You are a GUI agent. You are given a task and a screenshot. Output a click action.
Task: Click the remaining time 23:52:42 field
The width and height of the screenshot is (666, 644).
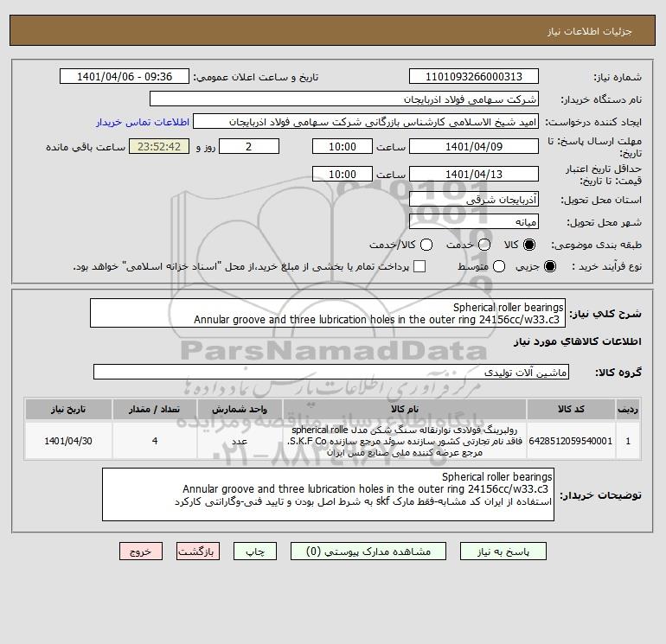[x=159, y=146]
